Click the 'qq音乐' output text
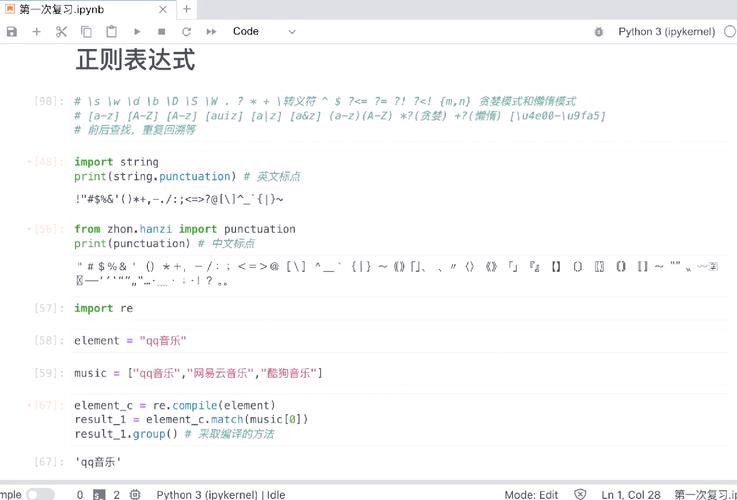 click(x=98, y=462)
